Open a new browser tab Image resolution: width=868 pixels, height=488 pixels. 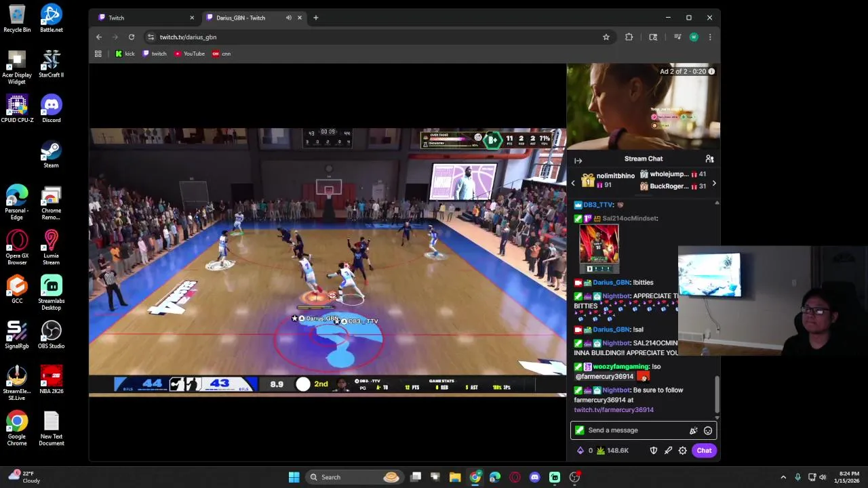[x=315, y=18]
